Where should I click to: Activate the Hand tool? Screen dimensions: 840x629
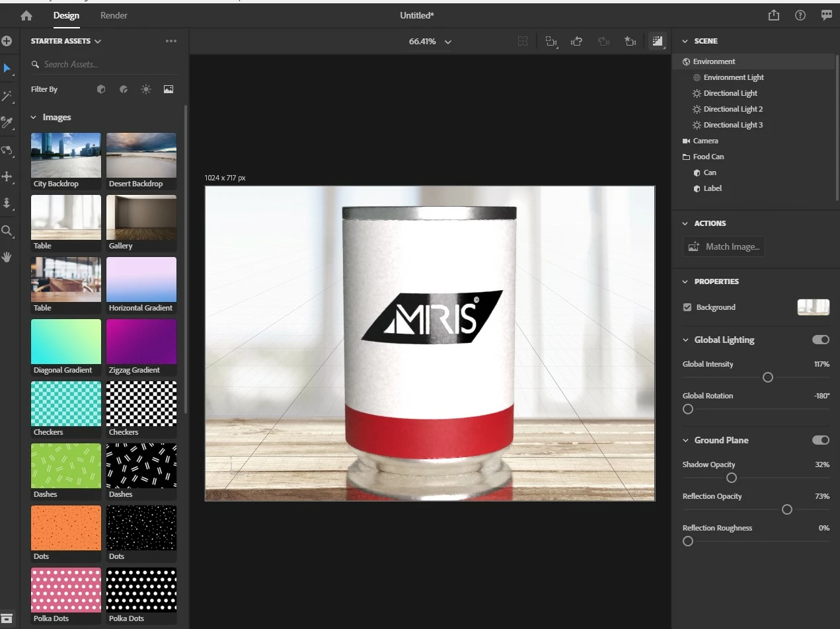pos(7,257)
